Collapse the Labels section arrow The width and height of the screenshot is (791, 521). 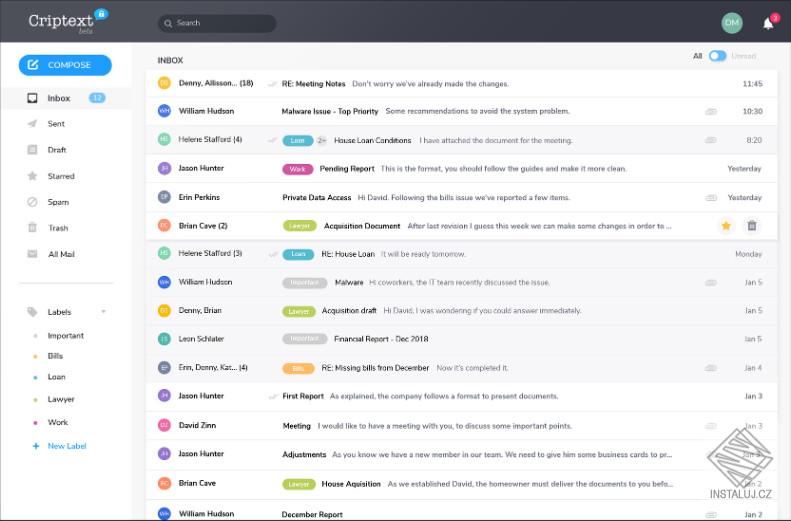103,312
